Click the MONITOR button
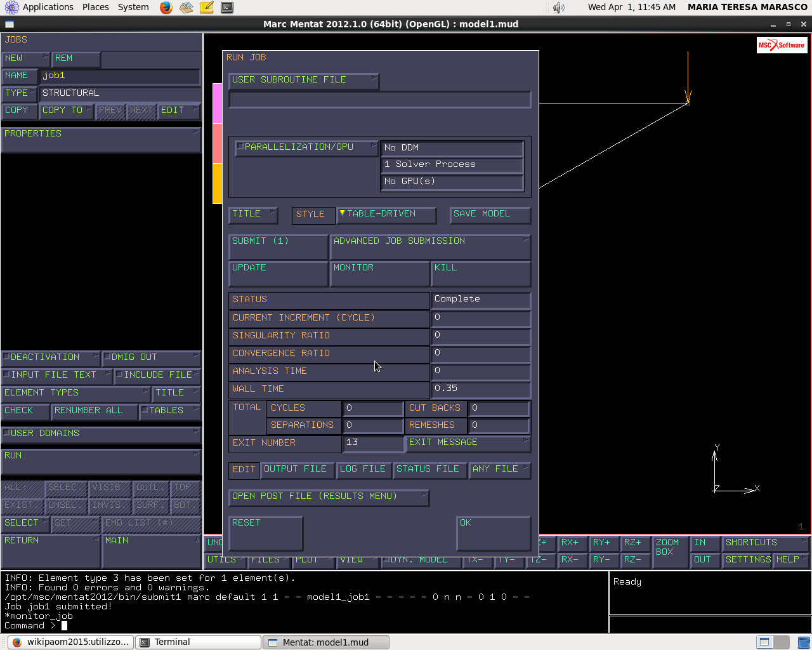812x650 pixels. point(379,274)
